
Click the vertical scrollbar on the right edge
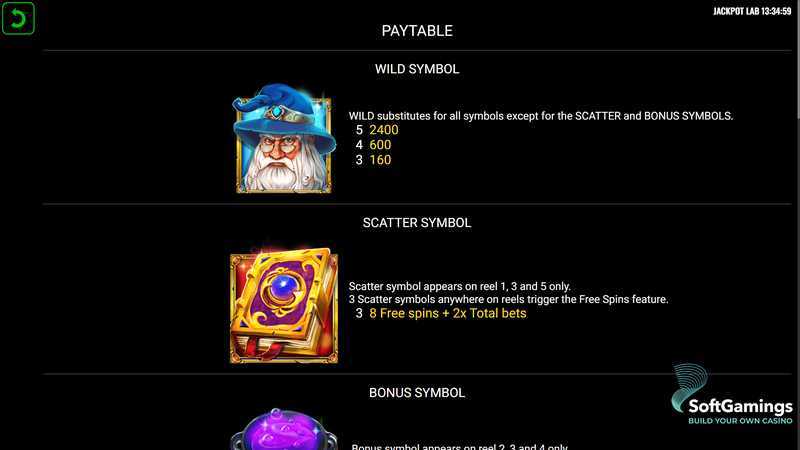(797, 61)
